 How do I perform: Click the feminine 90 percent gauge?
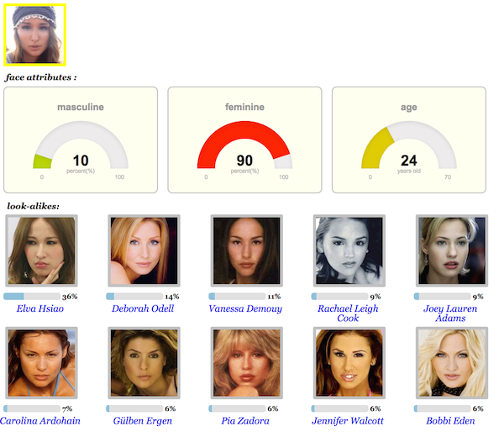[x=244, y=140]
